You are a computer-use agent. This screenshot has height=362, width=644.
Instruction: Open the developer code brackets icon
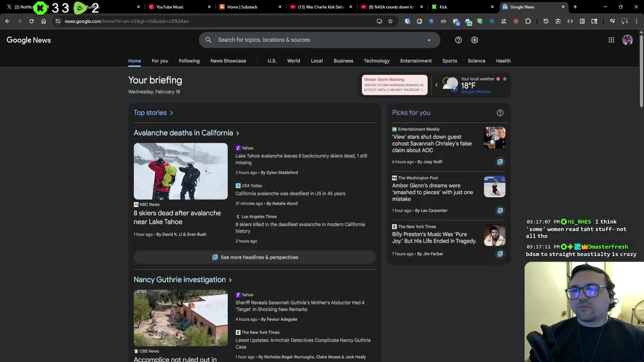pos(570,21)
